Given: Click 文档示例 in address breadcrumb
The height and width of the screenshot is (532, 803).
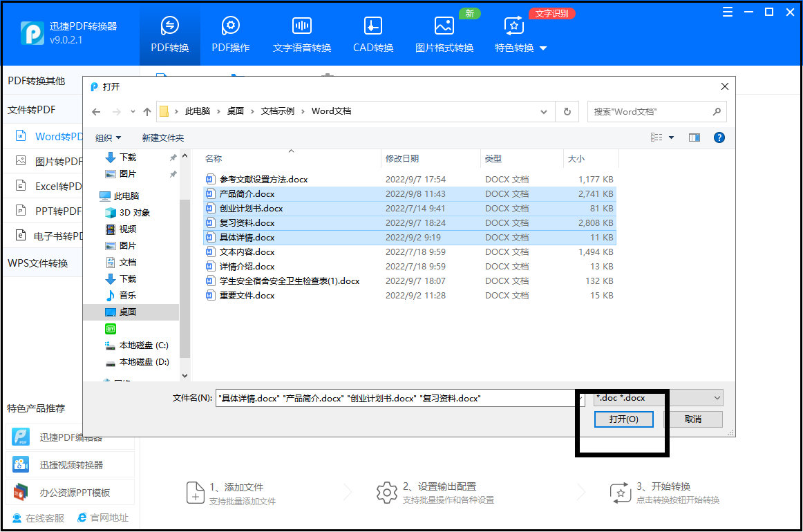Looking at the screenshot, I should coord(278,111).
